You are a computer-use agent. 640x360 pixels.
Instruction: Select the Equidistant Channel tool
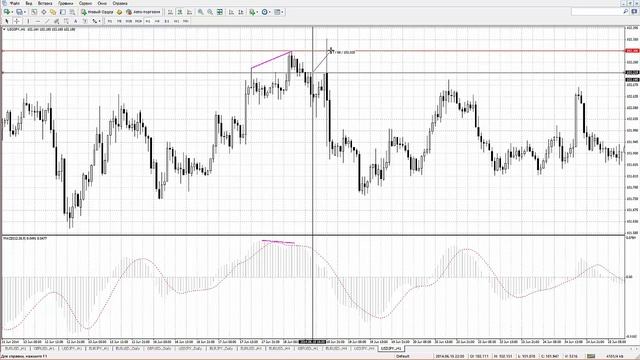point(56,21)
